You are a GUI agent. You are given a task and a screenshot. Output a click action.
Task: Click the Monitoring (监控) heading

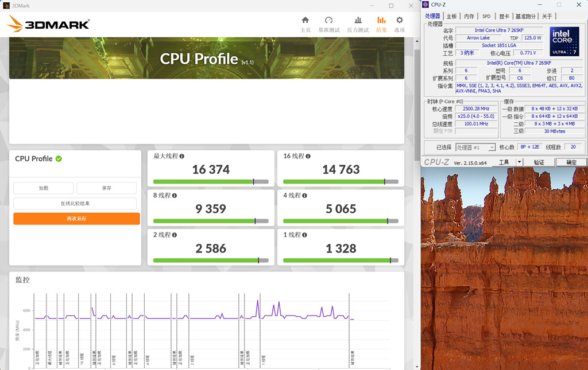(x=22, y=280)
